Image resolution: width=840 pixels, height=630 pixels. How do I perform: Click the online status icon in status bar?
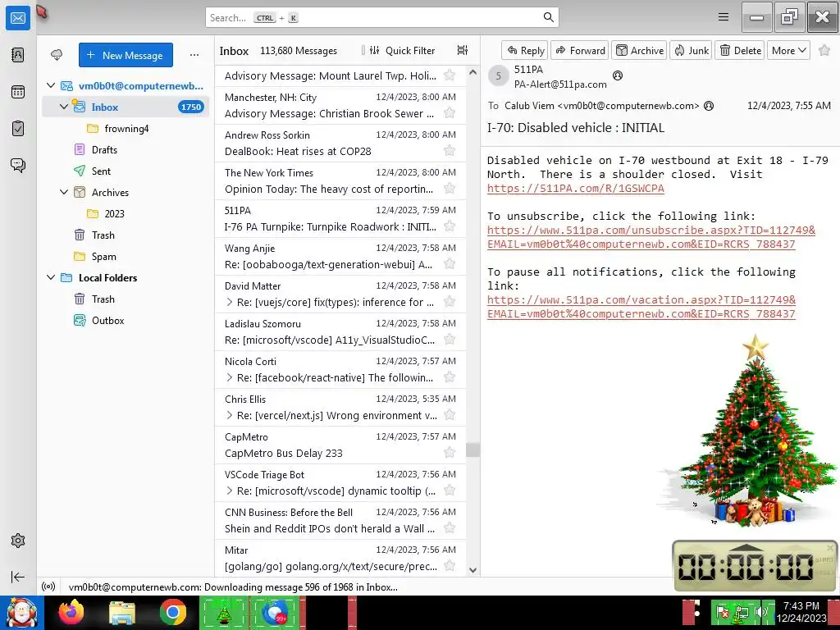click(48, 587)
